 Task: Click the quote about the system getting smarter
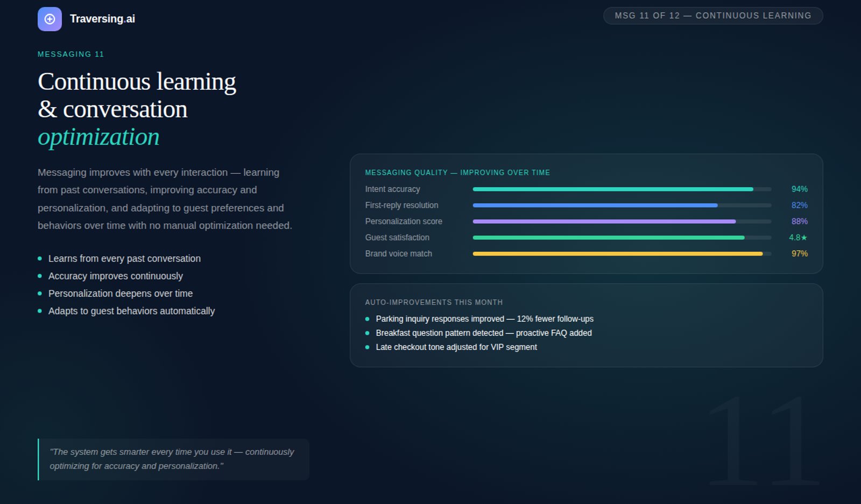pos(173,459)
